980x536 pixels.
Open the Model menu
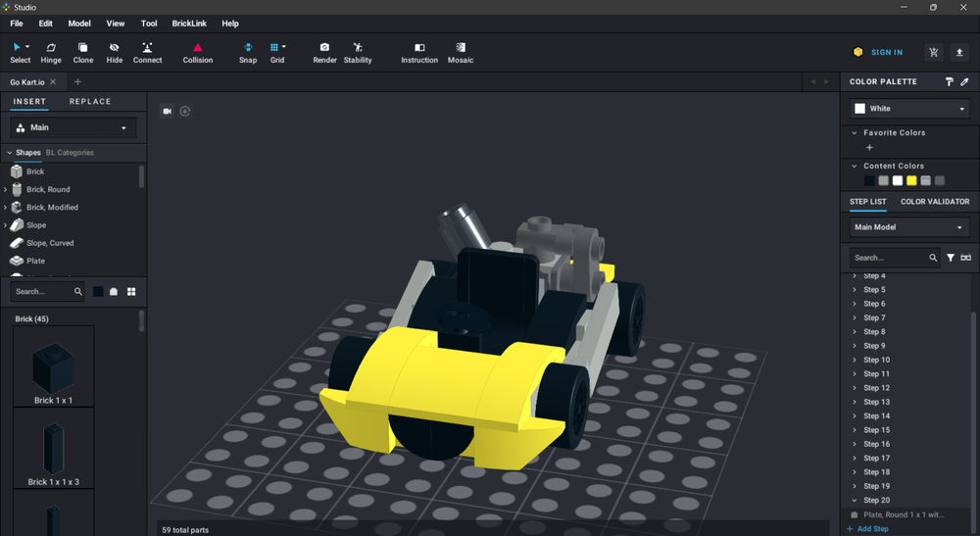(79, 24)
